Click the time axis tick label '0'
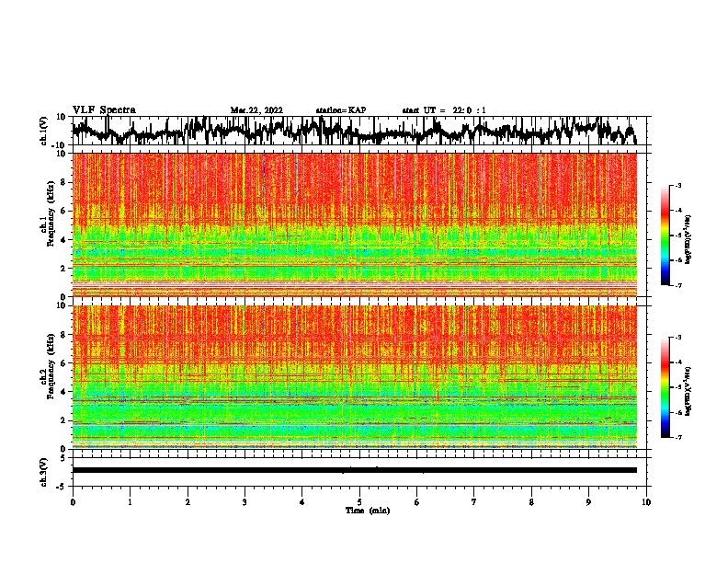 [73, 502]
